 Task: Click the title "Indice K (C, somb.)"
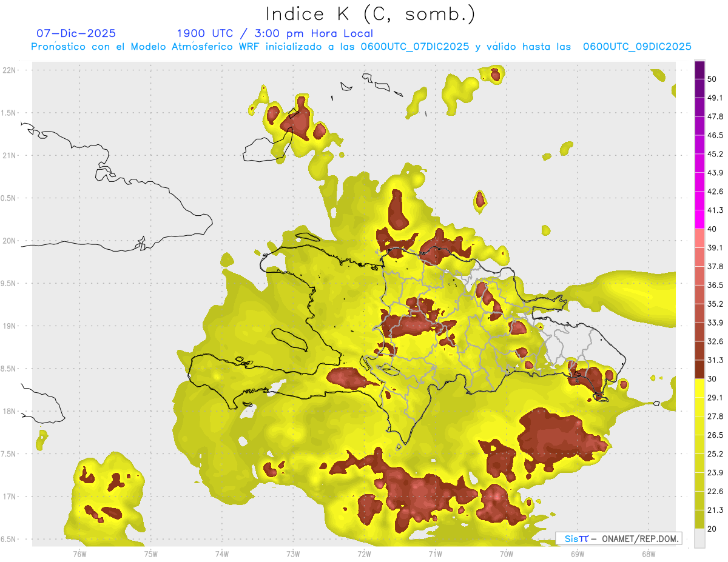tap(371, 15)
